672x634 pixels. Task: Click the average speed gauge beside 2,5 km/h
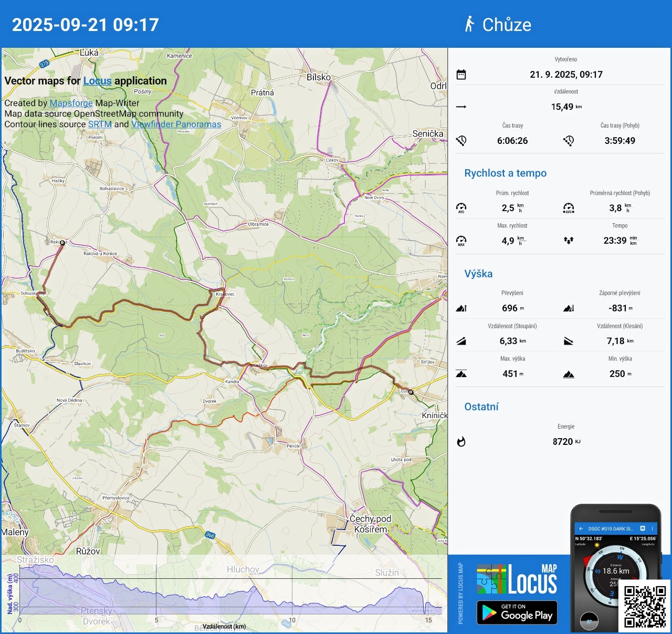point(461,208)
